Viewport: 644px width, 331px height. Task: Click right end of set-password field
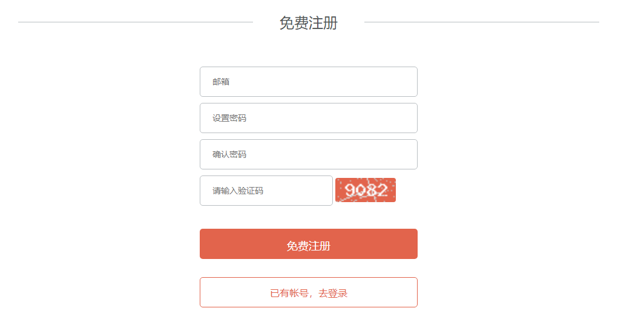(x=407, y=118)
